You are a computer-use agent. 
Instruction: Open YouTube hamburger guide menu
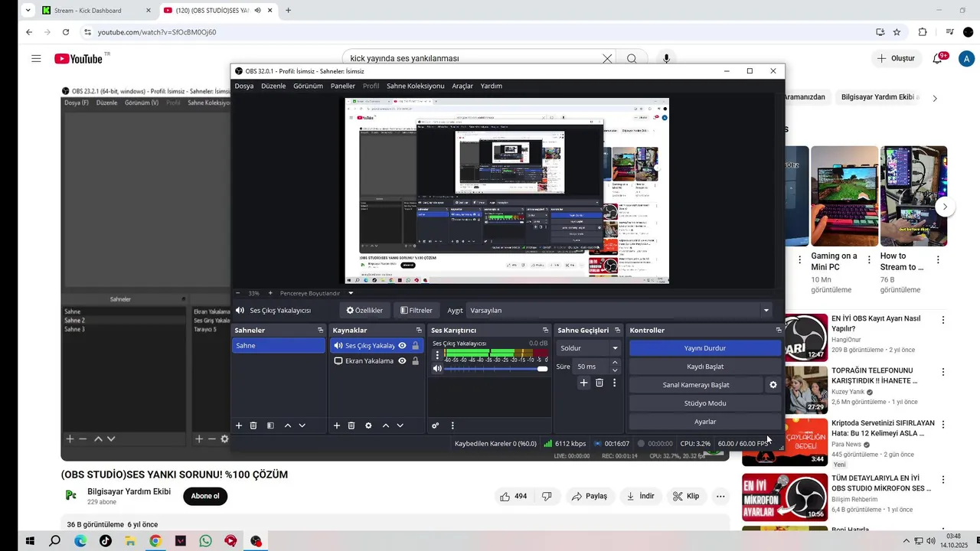coord(36,58)
